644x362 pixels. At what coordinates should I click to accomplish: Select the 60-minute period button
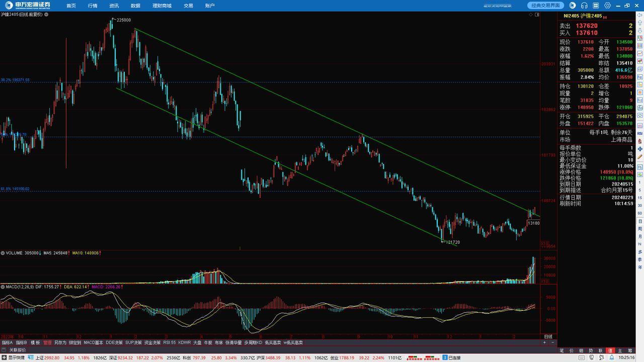(x=640, y=213)
